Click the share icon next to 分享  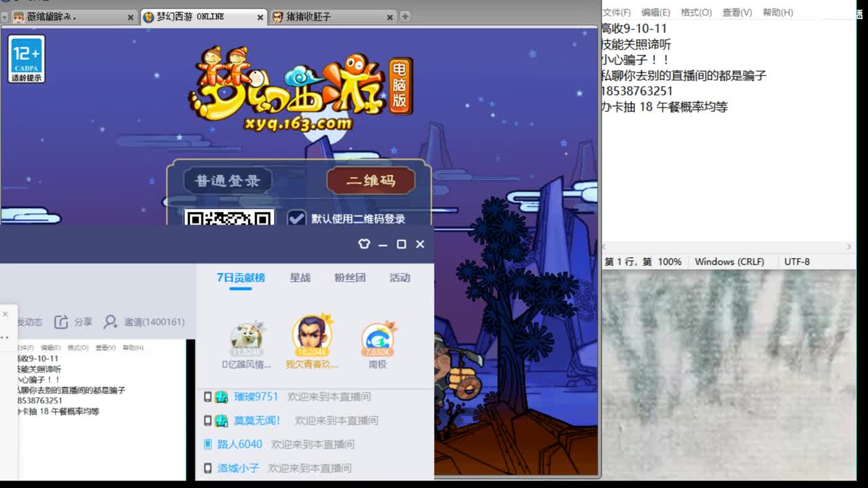[61, 322]
